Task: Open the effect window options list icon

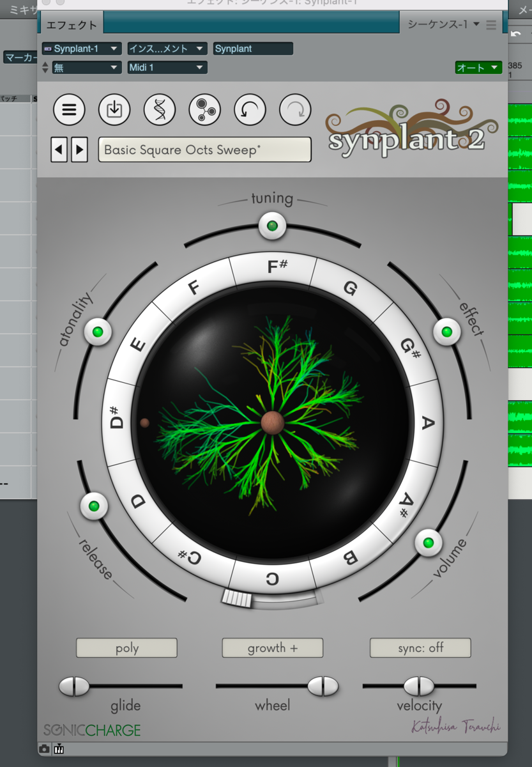Action: pyautogui.click(x=491, y=25)
